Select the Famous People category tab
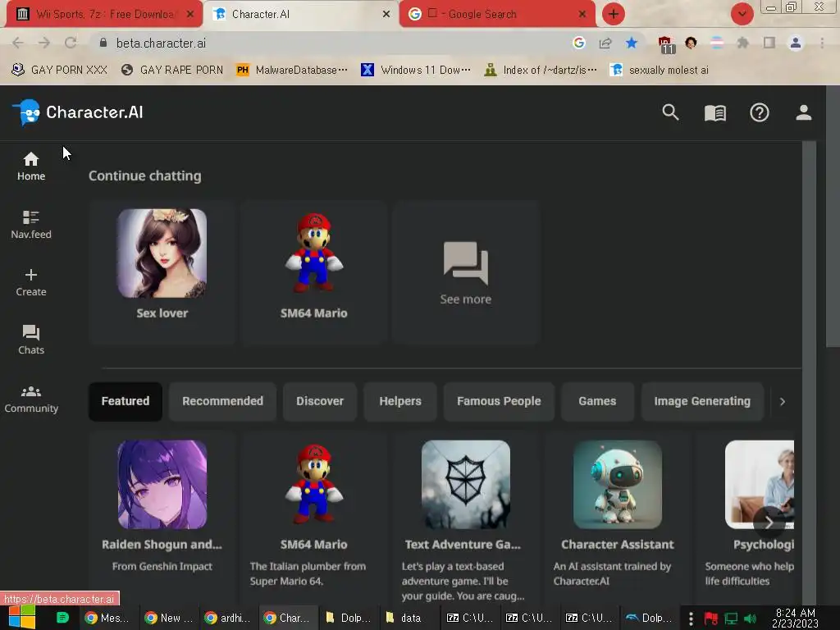840x630 pixels. pyautogui.click(x=499, y=401)
